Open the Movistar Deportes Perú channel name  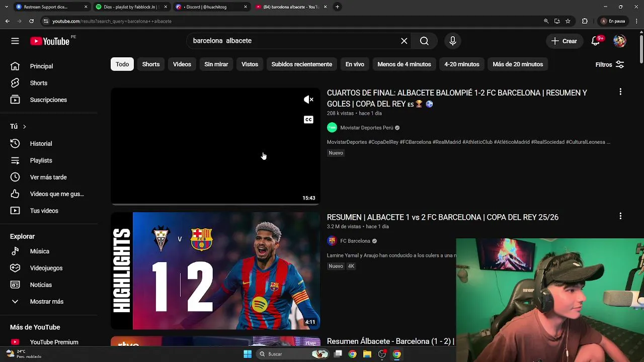(x=367, y=128)
